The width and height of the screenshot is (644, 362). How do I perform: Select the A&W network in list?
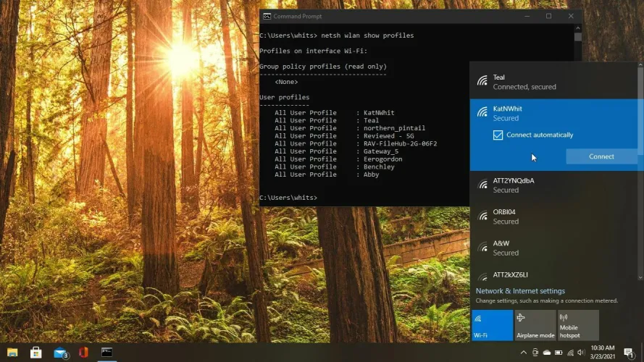[x=554, y=248]
